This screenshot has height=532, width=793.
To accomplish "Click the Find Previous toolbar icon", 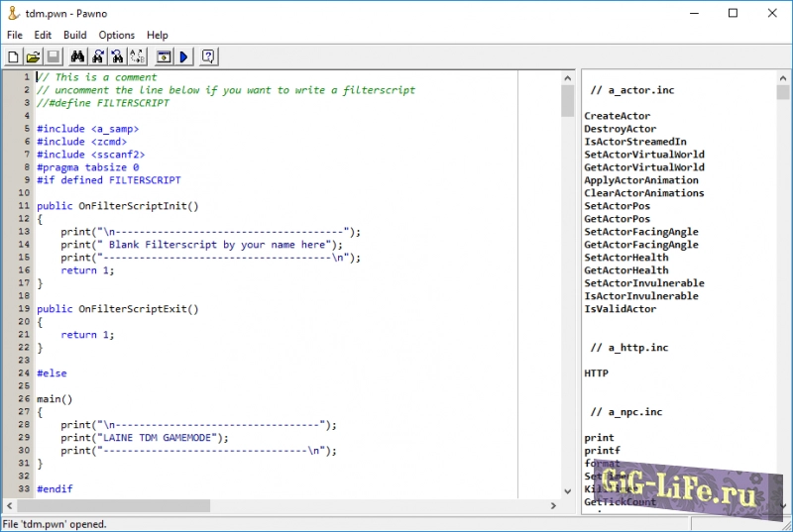I will tap(117, 56).
